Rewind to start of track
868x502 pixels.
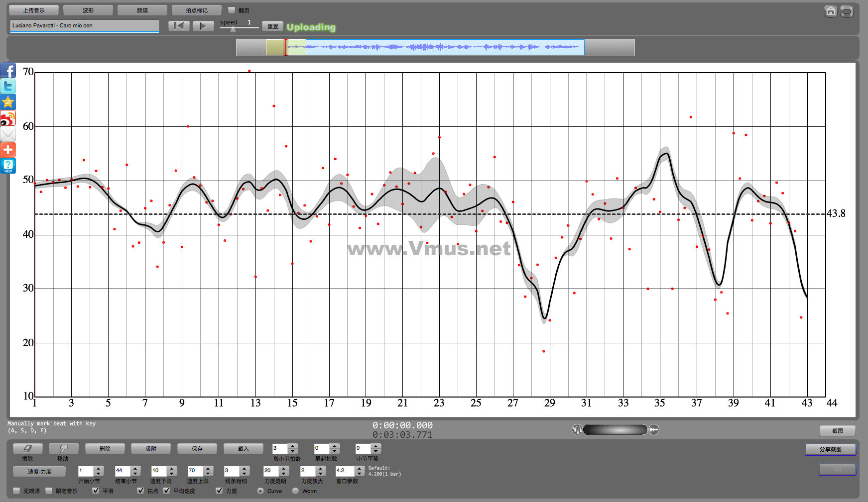click(x=178, y=26)
